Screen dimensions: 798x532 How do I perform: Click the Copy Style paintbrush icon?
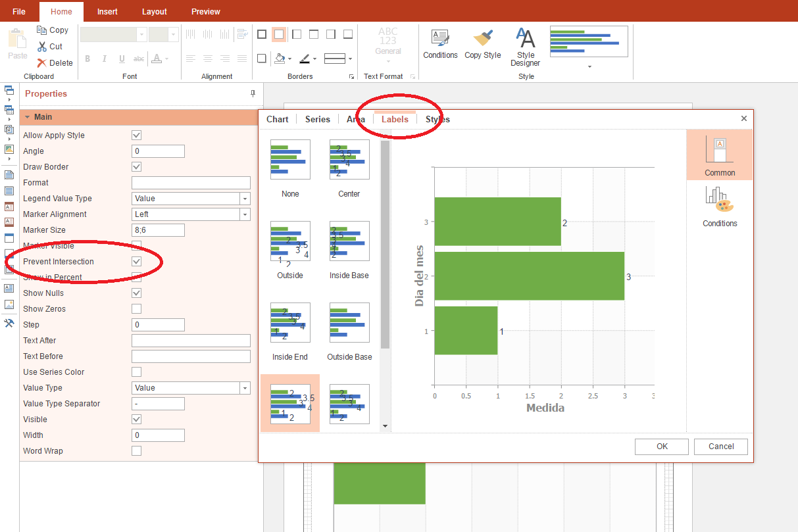[x=483, y=37]
